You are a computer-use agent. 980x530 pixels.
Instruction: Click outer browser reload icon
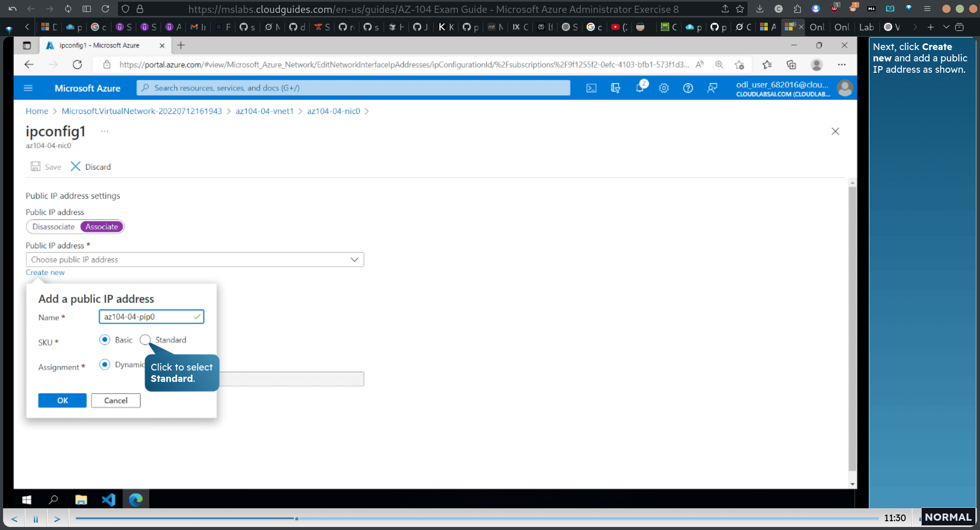[x=105, y=9]
